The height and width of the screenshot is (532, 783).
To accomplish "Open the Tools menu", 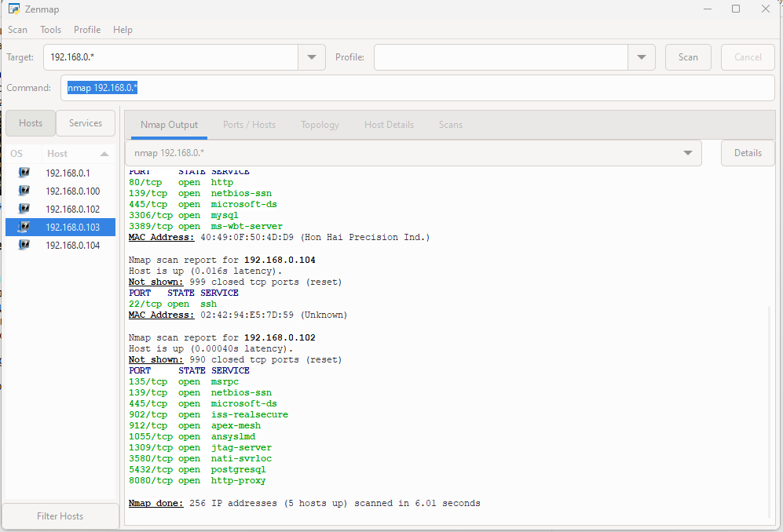I will pyautogui.click(x=51, y=30).
